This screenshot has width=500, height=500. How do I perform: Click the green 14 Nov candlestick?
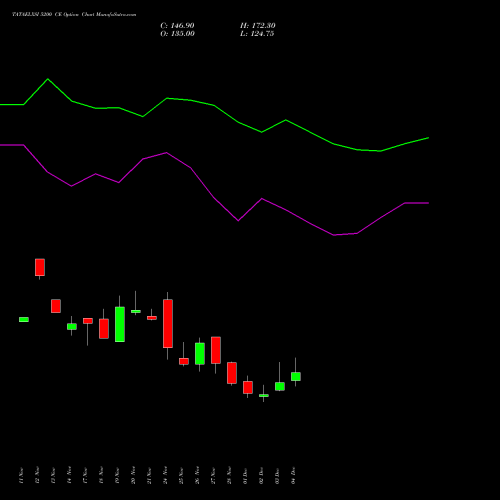point(72,326)
